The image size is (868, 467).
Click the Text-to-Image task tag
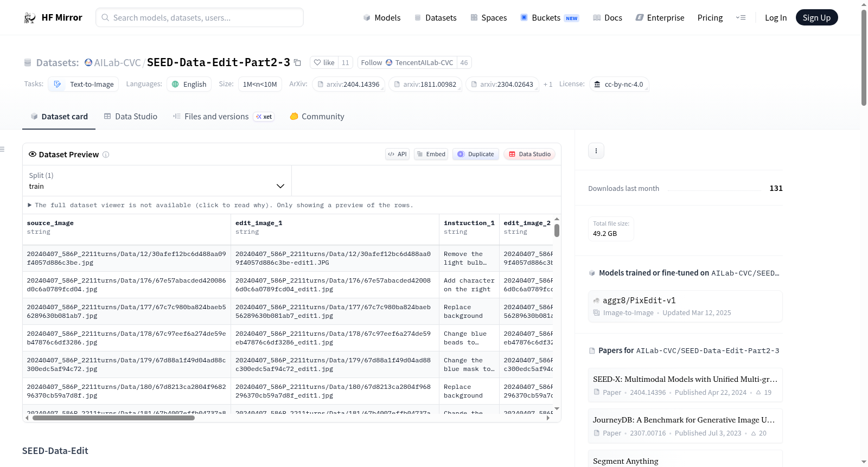84,84
